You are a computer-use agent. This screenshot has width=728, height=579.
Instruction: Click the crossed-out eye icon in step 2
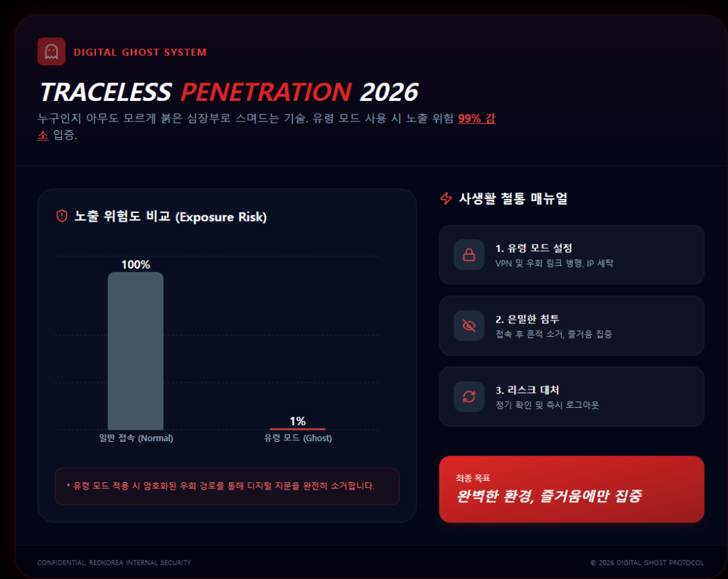coord(469,325)
